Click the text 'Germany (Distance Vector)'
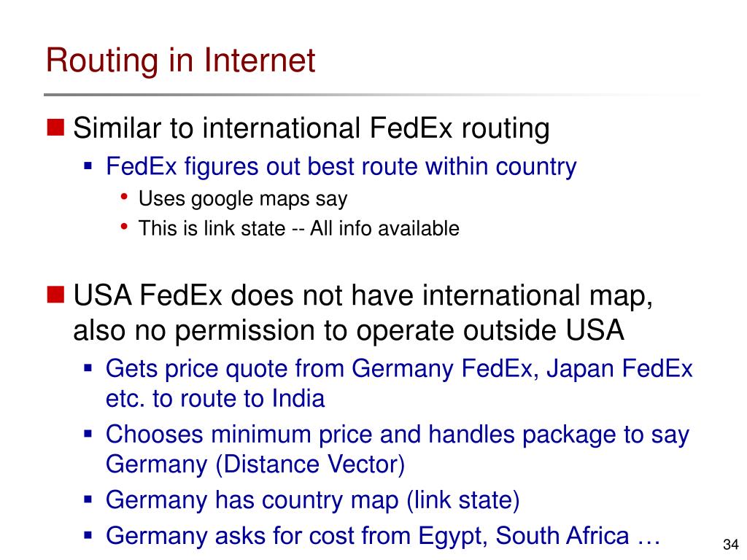The height and width of the screenshot is (560, 747). (255, 464)
